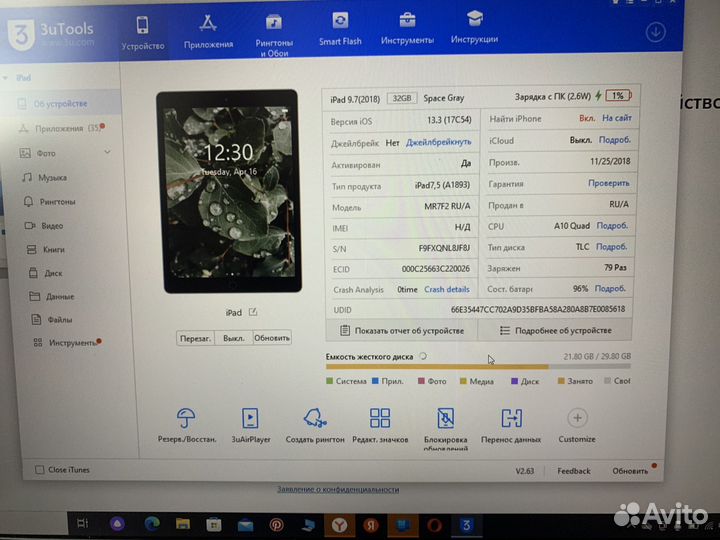Click the Feedback link

pos(574,471)
